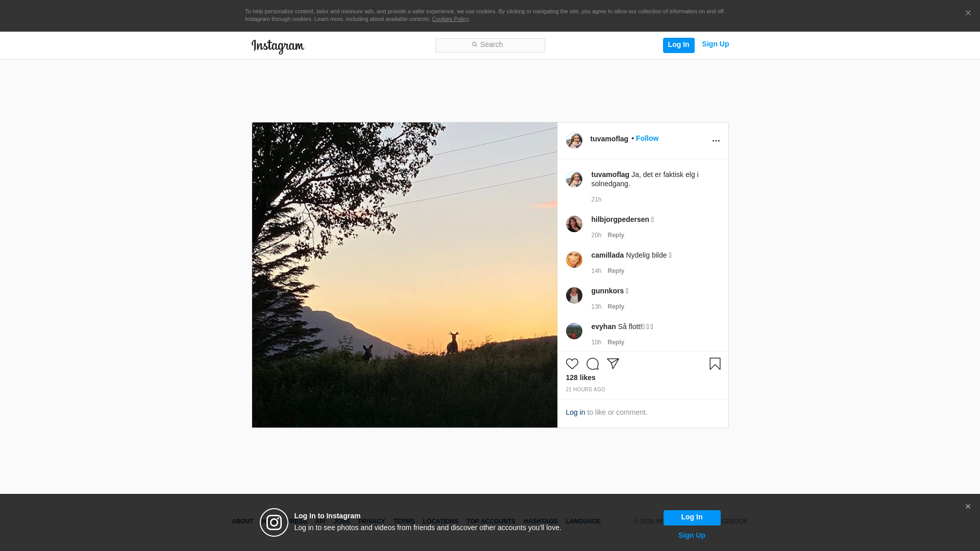Screen dimensions: 980x551
Task: Dismiss the cookie notice banner
Action: [x=968, y=13]
